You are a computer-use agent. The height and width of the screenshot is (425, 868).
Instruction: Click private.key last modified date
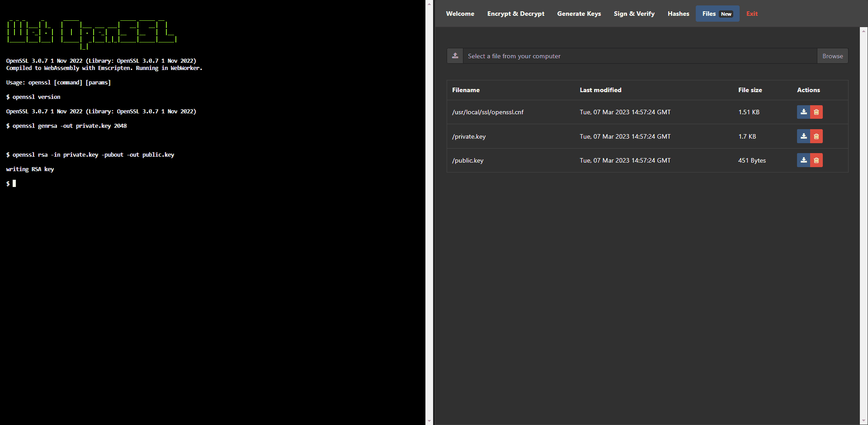[x=625, y=136]
